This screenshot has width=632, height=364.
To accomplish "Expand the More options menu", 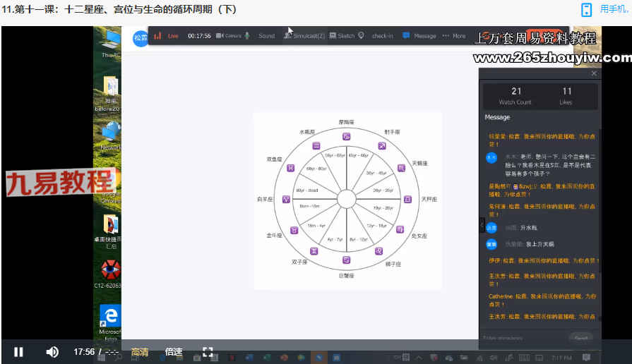I will [x=454, y=36].
